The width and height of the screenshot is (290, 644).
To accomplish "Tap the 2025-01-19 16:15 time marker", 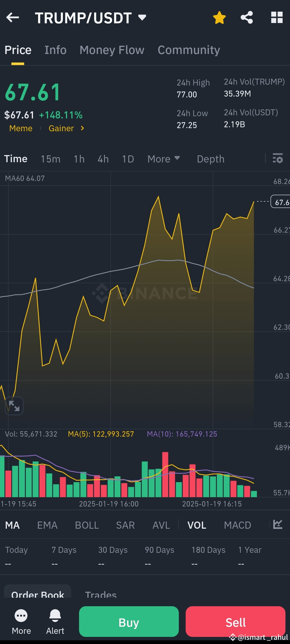I will click(x=212, y=504).
